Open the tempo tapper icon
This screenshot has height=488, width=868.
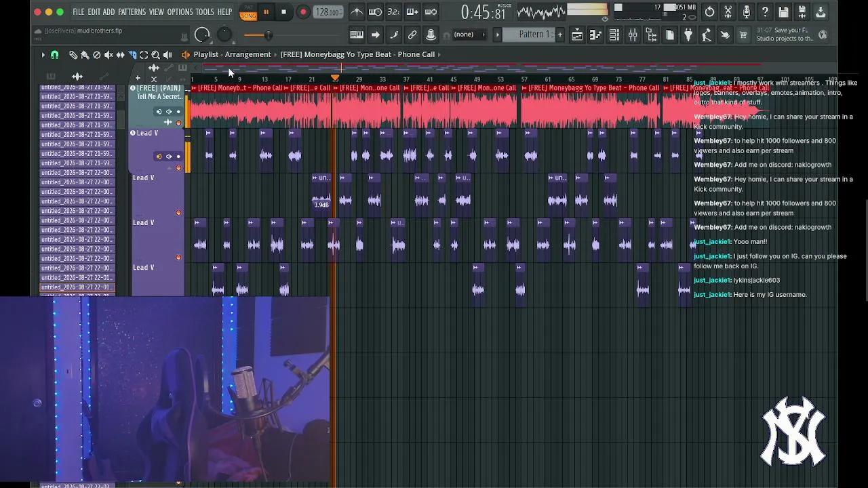pyautogui.click(x=707, y=35)
